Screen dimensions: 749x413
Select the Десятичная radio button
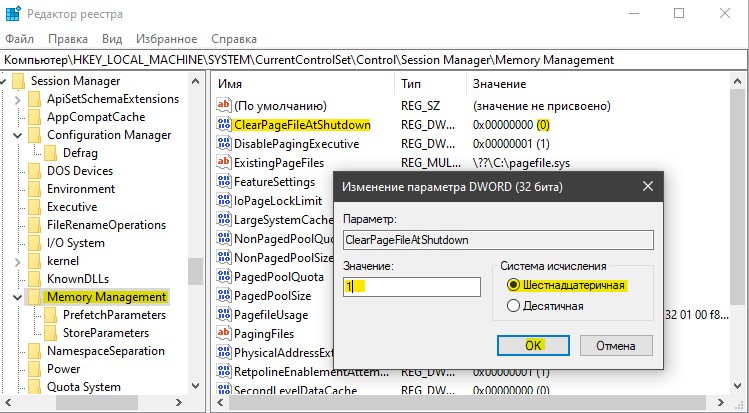click(514, 306)
